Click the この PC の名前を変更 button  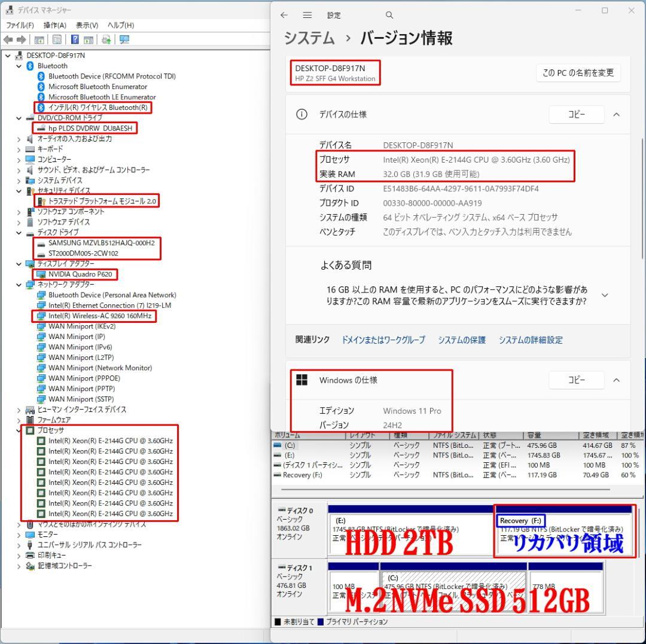pos(578,72)
